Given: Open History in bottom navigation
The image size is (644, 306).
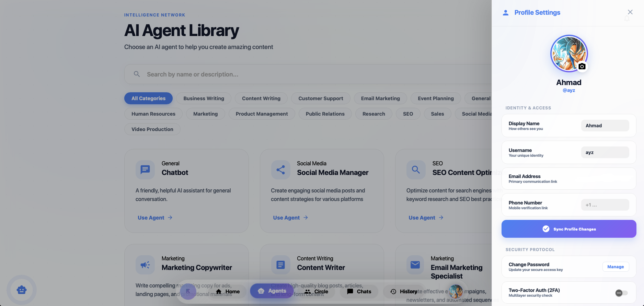Looking at the screenshot, I should (x=404, y=291).
